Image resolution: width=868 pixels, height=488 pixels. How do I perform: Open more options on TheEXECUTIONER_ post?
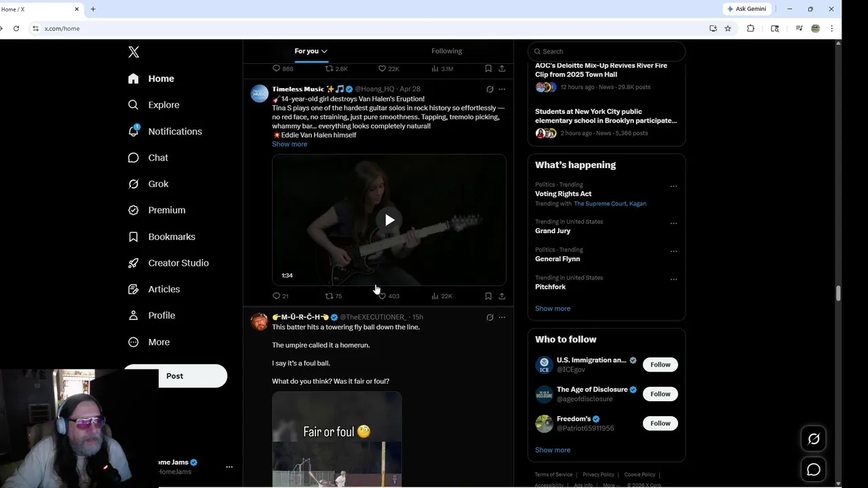point(502,317)
